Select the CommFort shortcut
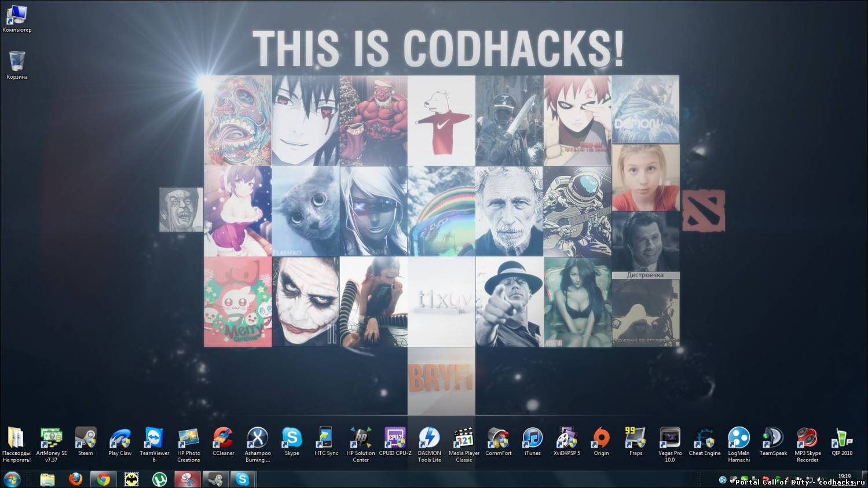This screenshot has height=488, width=868. (498, 442)
